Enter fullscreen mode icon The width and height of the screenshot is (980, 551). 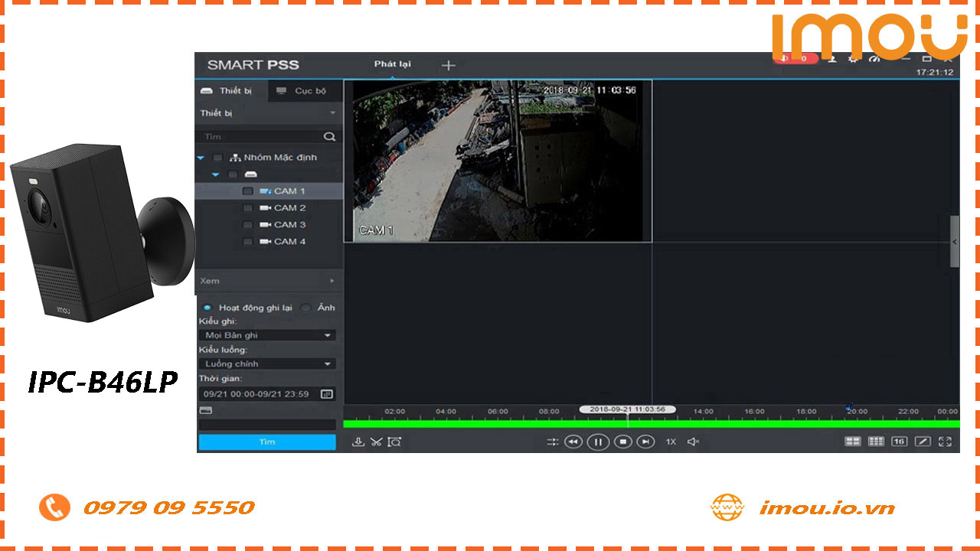[945, 442]
